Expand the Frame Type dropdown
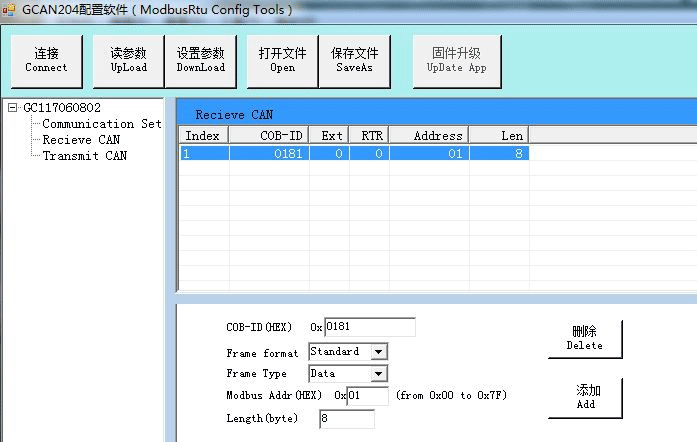Screen dimensions: 697x442 click(x=378, y=374)
